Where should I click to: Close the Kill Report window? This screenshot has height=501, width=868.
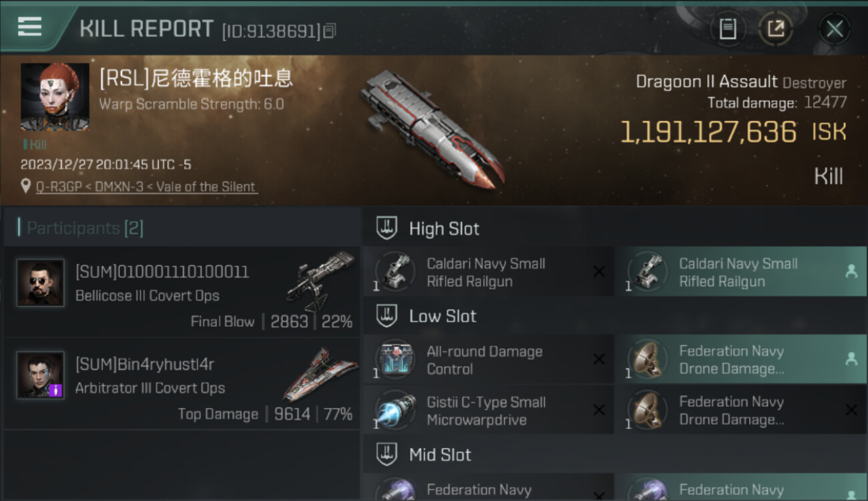(835, 29)
